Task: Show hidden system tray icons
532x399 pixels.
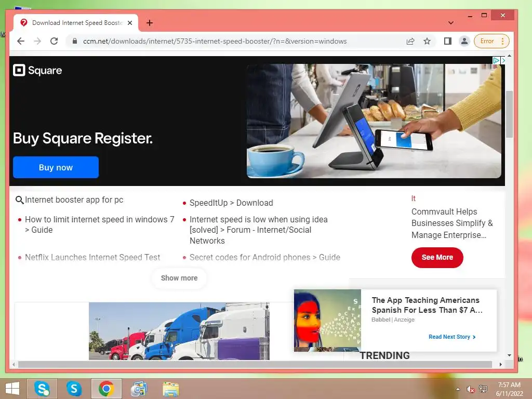Action: tap(458, 389)
